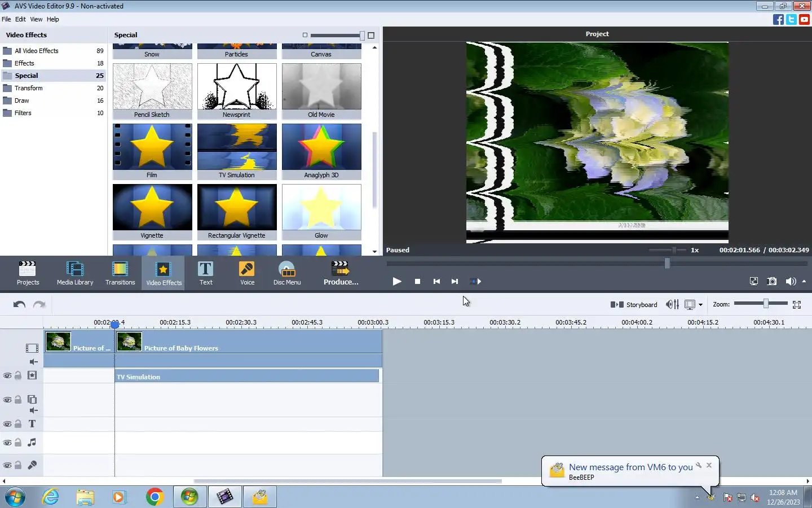Screen dimensions: 812x508
Task: Switch to Storyboard view
Action: [634, 304]
